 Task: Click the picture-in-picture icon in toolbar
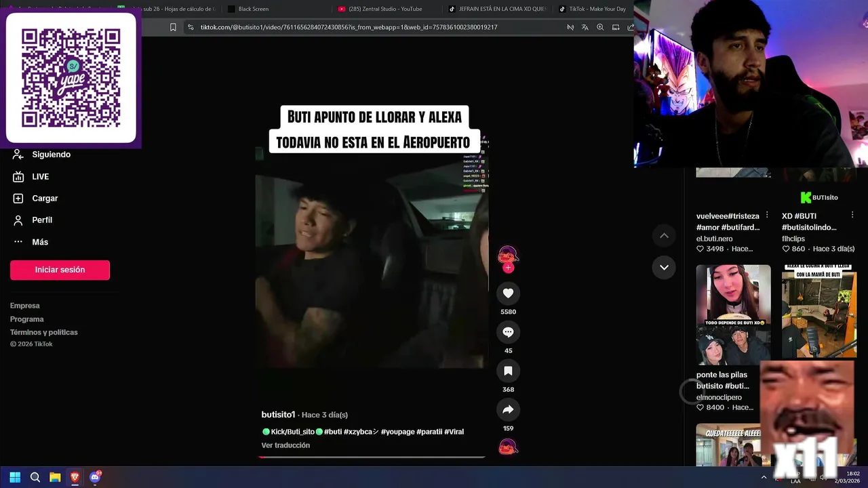click(616, 27)
